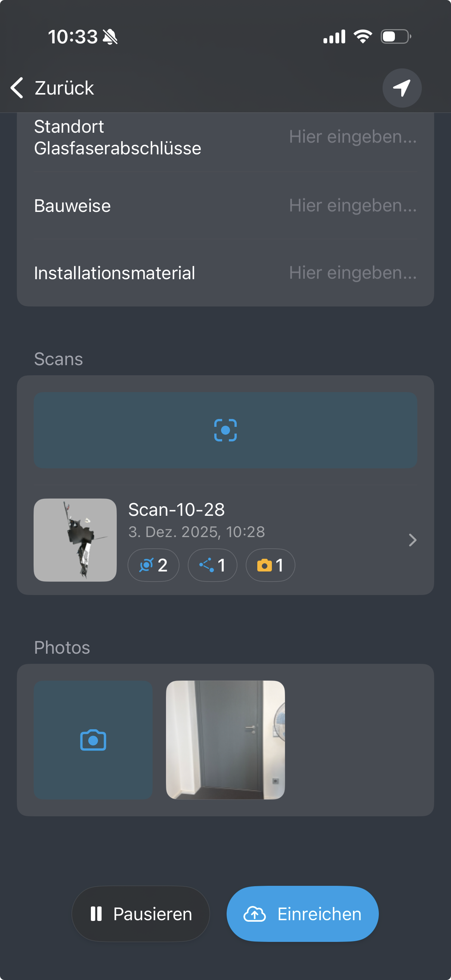Enter value for Standort Glasfaserabschlüsse
Image resolution: width=451 pixels, height=980 pixels.
click(352, 137)
